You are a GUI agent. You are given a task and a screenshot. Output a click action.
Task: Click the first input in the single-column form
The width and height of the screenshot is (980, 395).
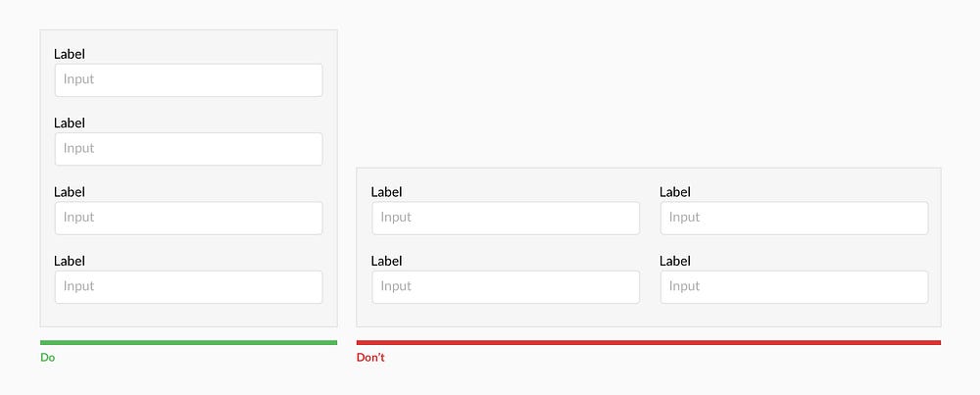click(188, 80)
